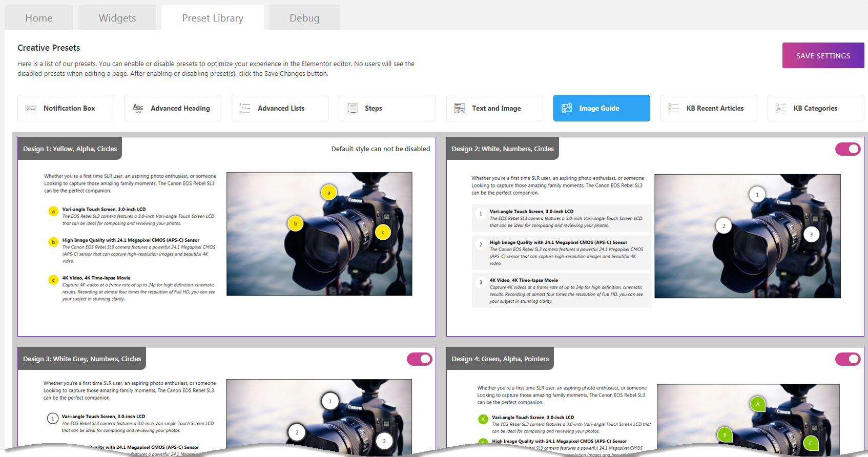Click the KB Categories icon
This screenshot has width=868, height=457.
tap(781, 108)
